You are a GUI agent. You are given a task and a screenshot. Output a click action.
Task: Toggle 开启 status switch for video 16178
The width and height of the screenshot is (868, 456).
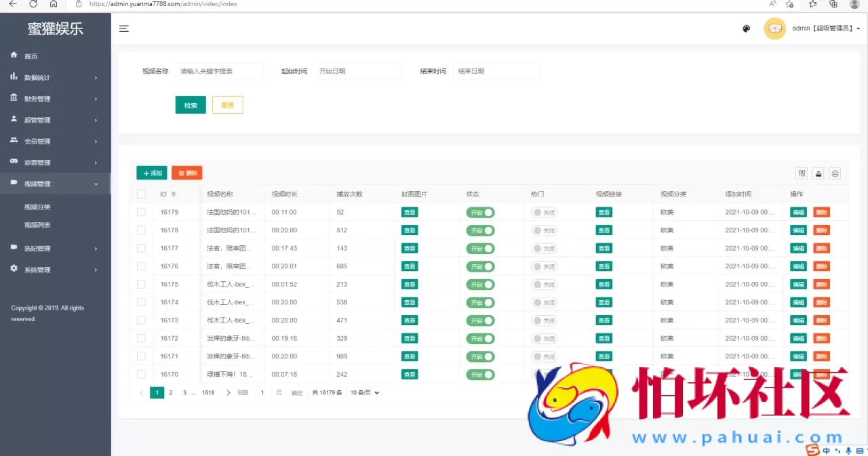(480, 230)
